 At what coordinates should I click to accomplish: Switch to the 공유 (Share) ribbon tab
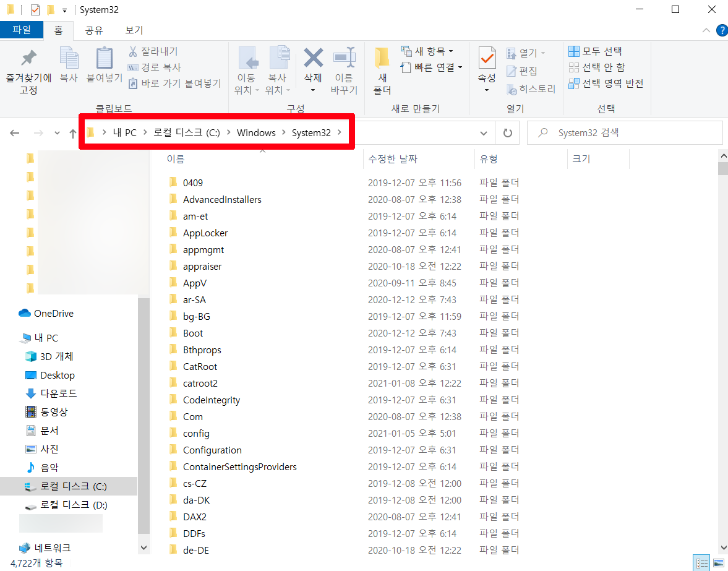point(94,30)
